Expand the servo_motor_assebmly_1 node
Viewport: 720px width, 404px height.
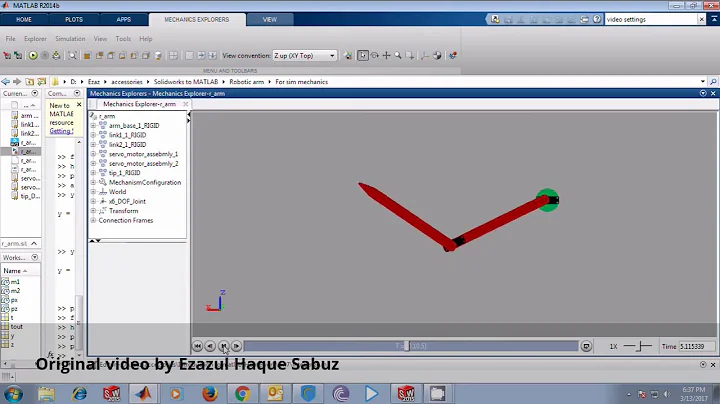(93, 154)
